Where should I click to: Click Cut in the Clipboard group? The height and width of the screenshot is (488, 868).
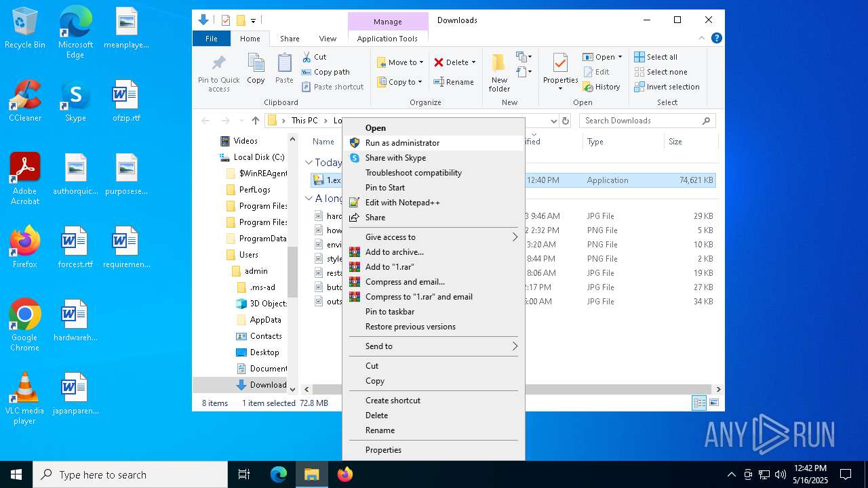point(314,57)
